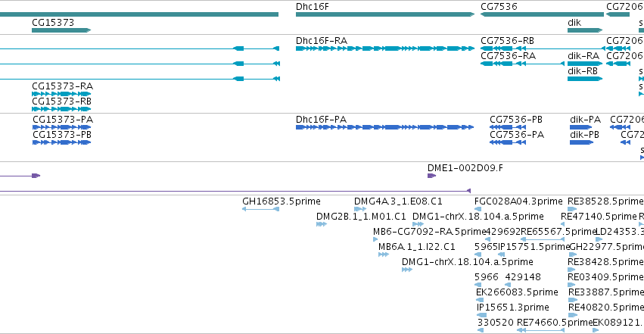Click the DME1-002D09.F purple feature
The image size is (644, 334).
431,176
